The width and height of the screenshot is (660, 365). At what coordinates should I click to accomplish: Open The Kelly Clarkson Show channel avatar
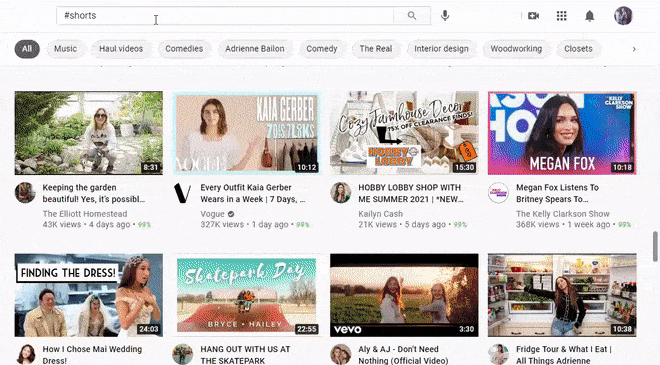pyautogui.click(x=498, y=193)
